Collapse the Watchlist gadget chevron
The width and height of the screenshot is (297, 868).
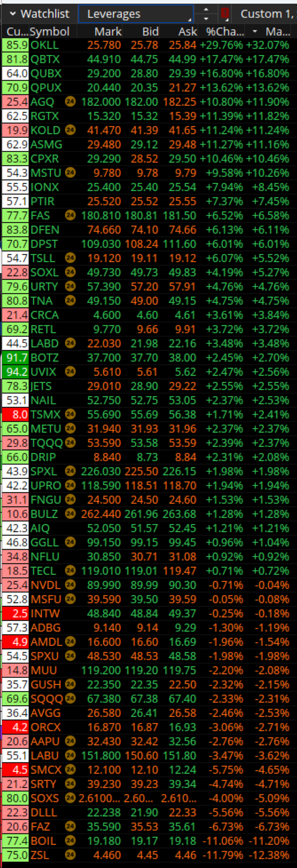click(13, 14)
